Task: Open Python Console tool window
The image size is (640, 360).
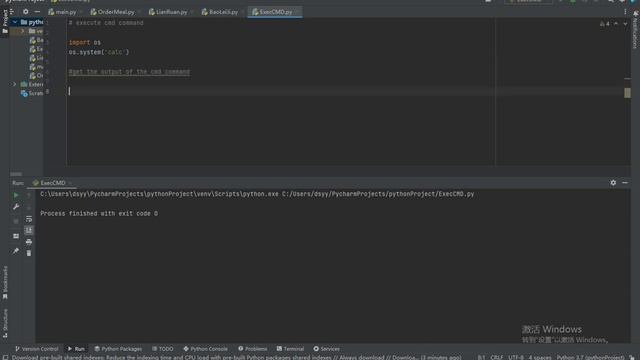Action: coord(205,349)
